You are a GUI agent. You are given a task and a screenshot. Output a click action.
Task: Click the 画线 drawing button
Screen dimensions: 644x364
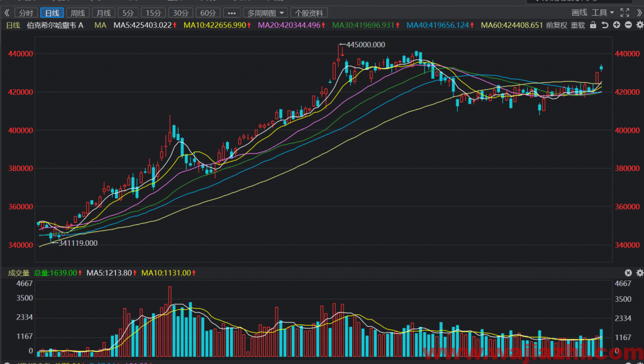[579, 13]
